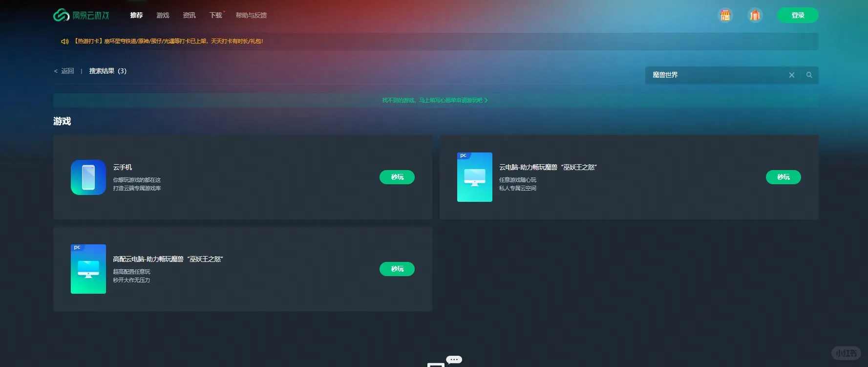Click the 私人专属云空间 description text
The width and height of the screenshot is (868, 367).
click(518, 188)
